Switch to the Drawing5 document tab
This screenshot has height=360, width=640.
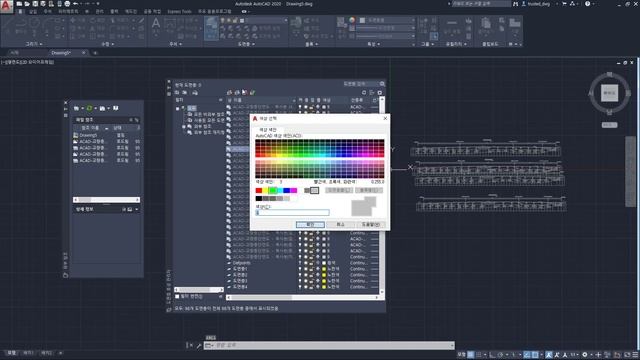click(x=61, y=53)
